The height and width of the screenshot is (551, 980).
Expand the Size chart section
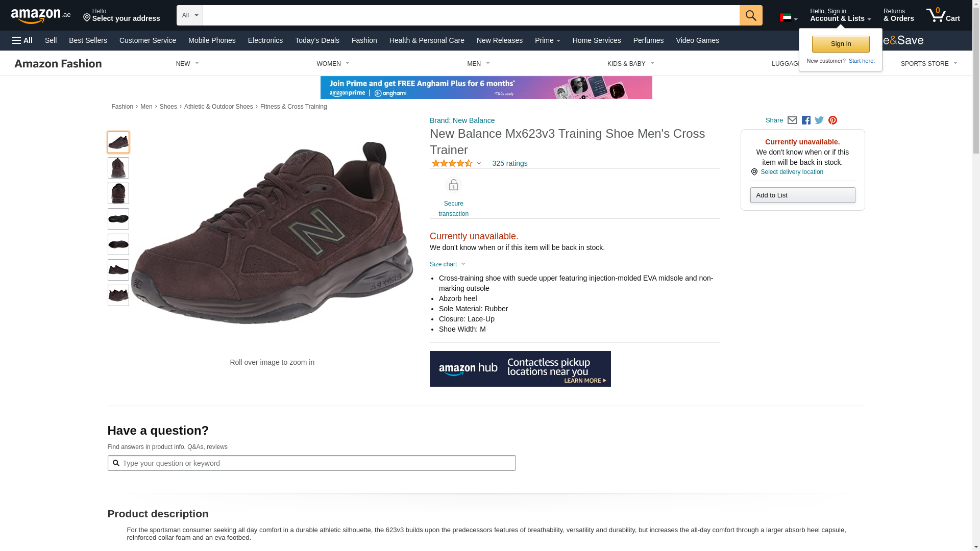(x=448, y=264)
